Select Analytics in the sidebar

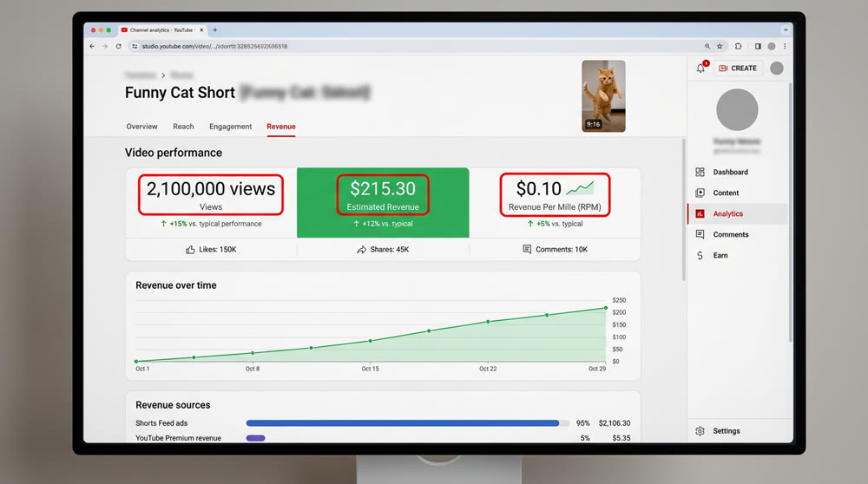[x=737, y=213]
